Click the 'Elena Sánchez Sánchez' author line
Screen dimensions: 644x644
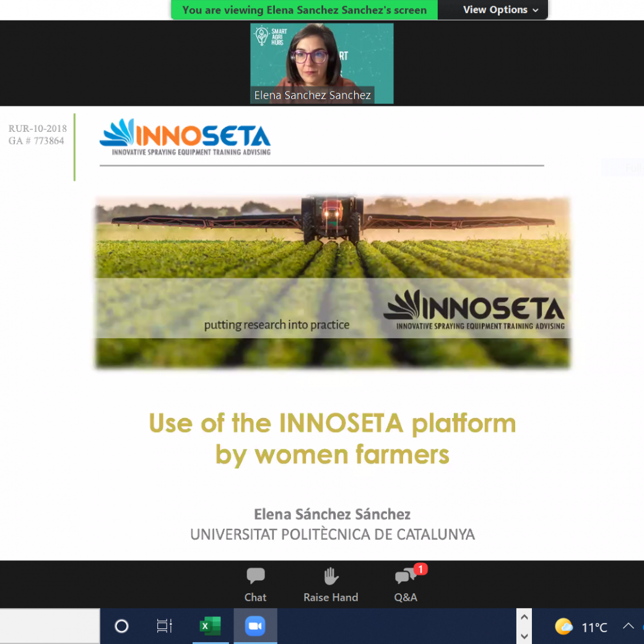click(333, 514)
